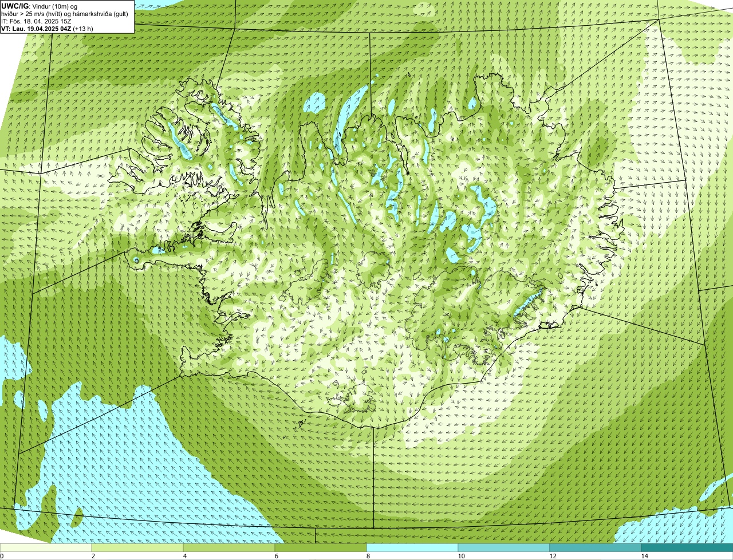Click the 'IT: Fös. 18. 04. 2025 15Z' line
This screenshot has height=560, width=733.
coord(36,21)
